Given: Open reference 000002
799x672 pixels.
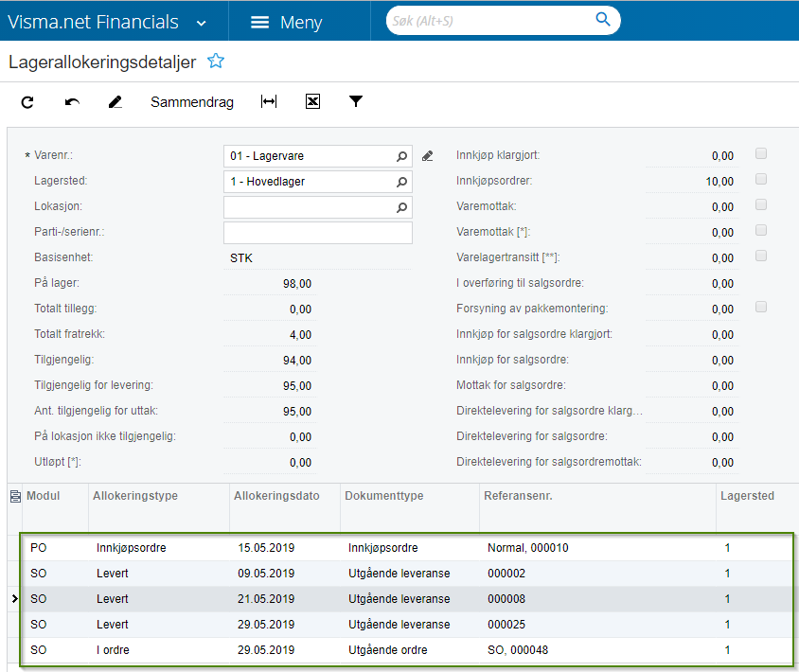Looking at the screenshot, I should point(506,574).
